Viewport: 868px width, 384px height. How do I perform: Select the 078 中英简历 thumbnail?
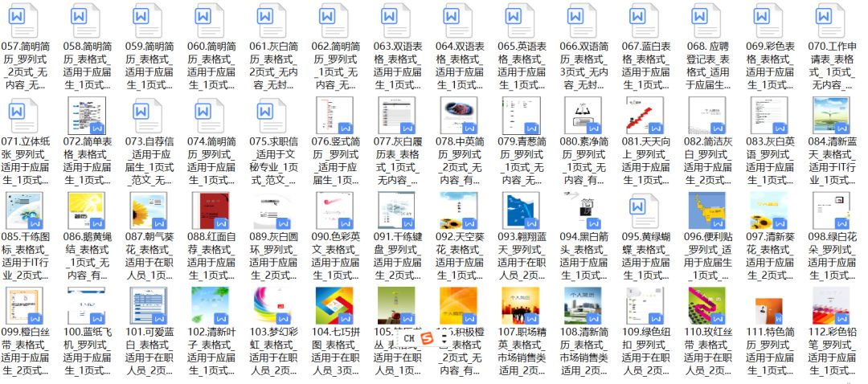(459, 116)
